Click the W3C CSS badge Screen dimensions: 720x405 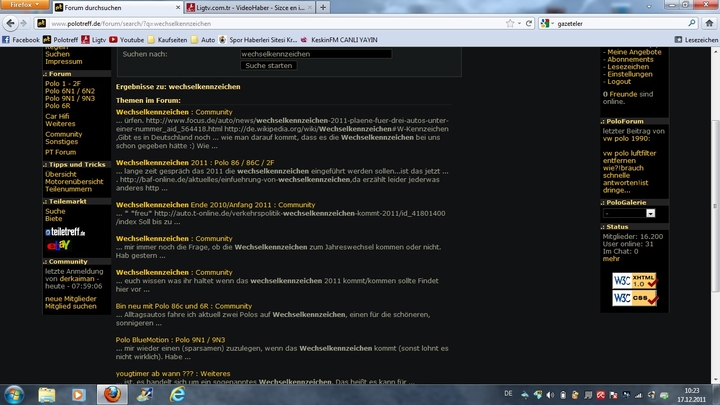[634, 298]
